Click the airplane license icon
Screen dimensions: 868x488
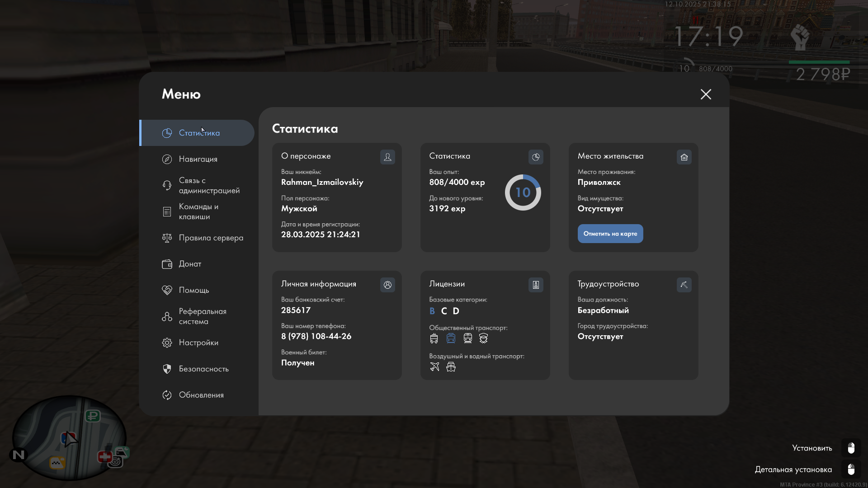pyautogui.click(x=434, y=366)
